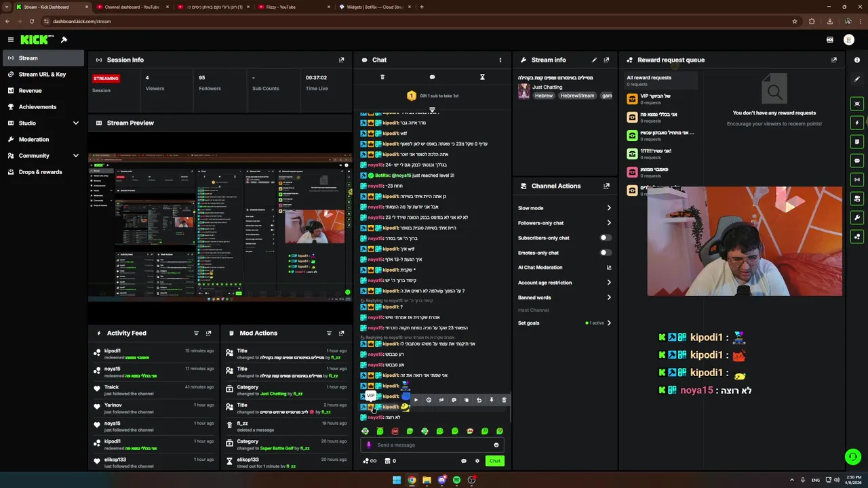Click the purple microphone icon in message box
868x488 pixels.
click(369, 445)
